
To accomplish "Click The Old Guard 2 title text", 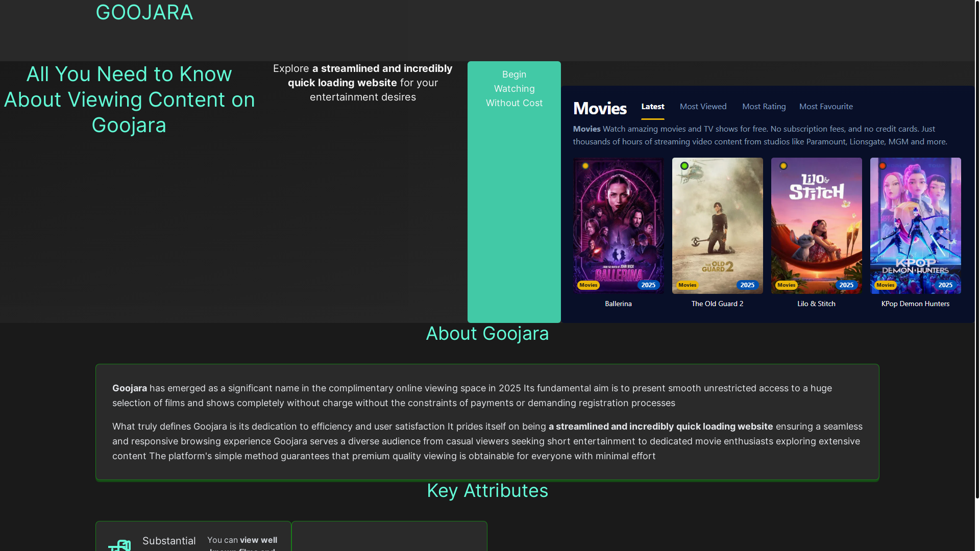I will [x=717, y=304].
